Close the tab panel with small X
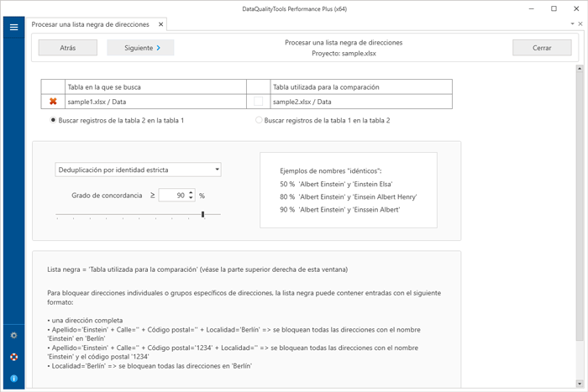The width and height of the screenshot is (588, 392). [580, 24]
